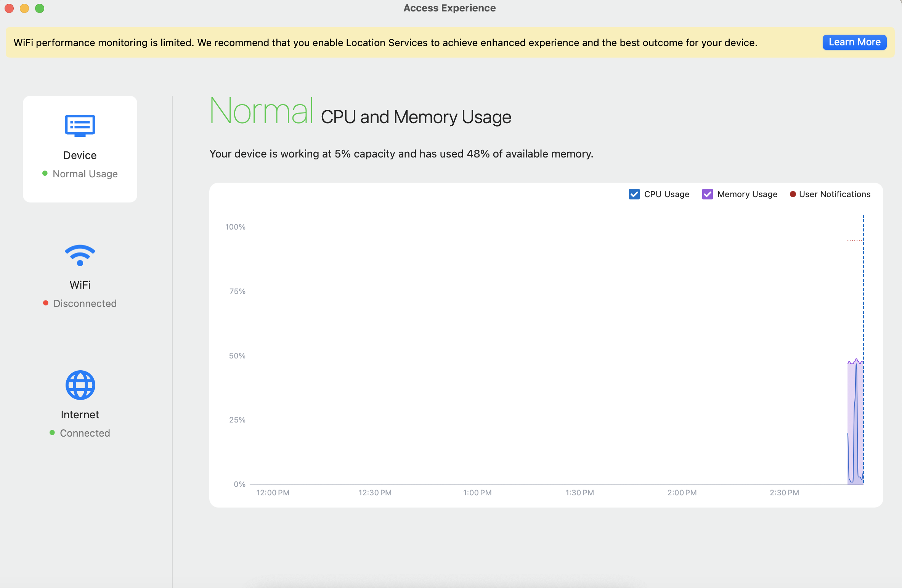The width and height of the screenshot is (902, 588).
Task: Click the green zoom window button
Action: [40, 8]
